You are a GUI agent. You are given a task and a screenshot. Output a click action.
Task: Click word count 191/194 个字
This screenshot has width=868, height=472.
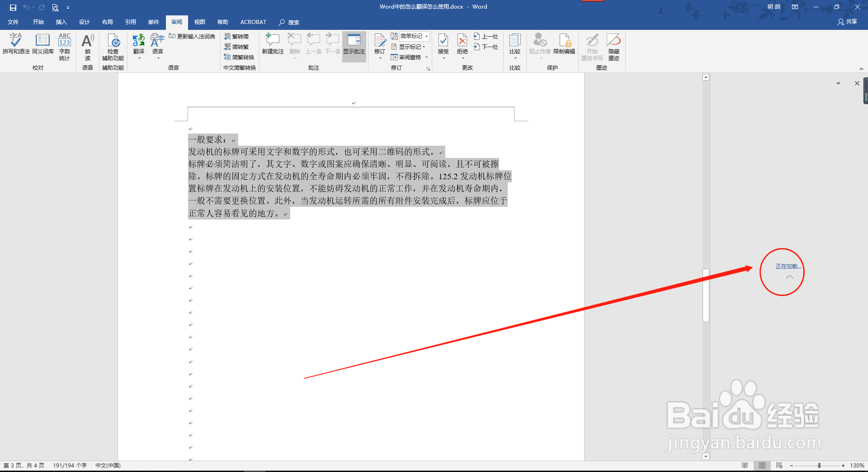pos(70,465)
